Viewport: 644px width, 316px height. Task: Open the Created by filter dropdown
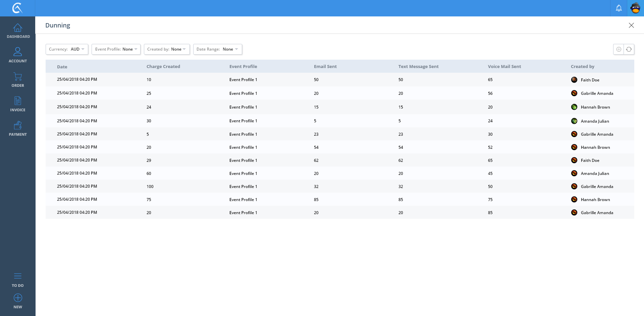point(166,49)
